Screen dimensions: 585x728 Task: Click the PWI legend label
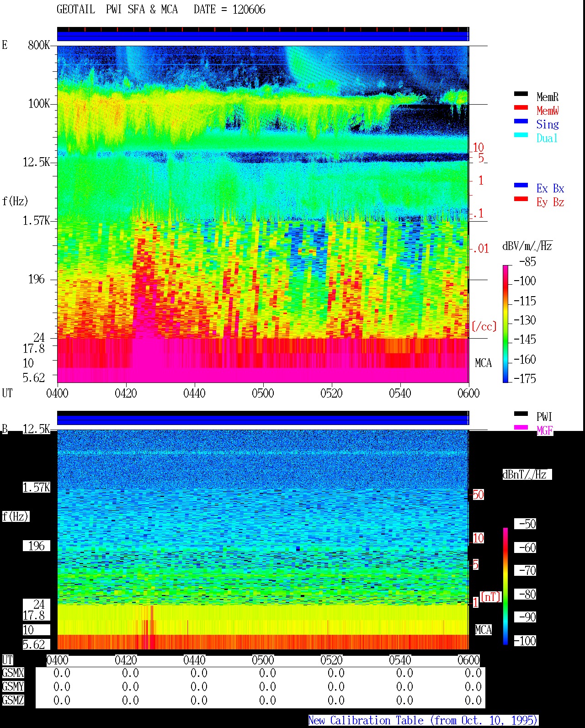[544, 417]
